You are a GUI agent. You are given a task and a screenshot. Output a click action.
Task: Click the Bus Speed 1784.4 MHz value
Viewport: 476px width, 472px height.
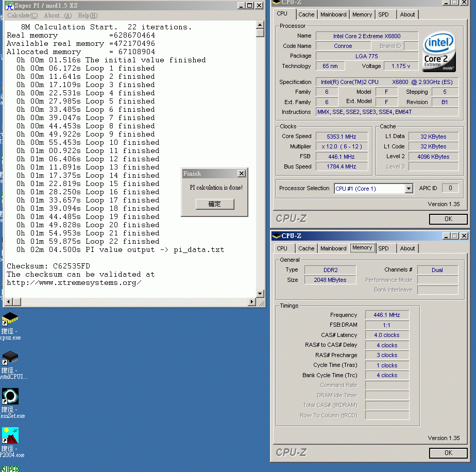[x=342, y=167]
